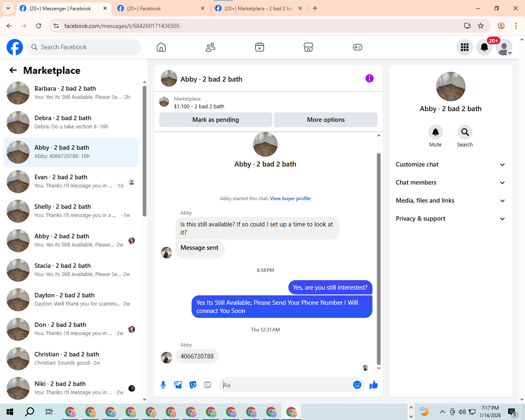
Task: Click message 4066720788 from Abby
Action: coord(197,356)
